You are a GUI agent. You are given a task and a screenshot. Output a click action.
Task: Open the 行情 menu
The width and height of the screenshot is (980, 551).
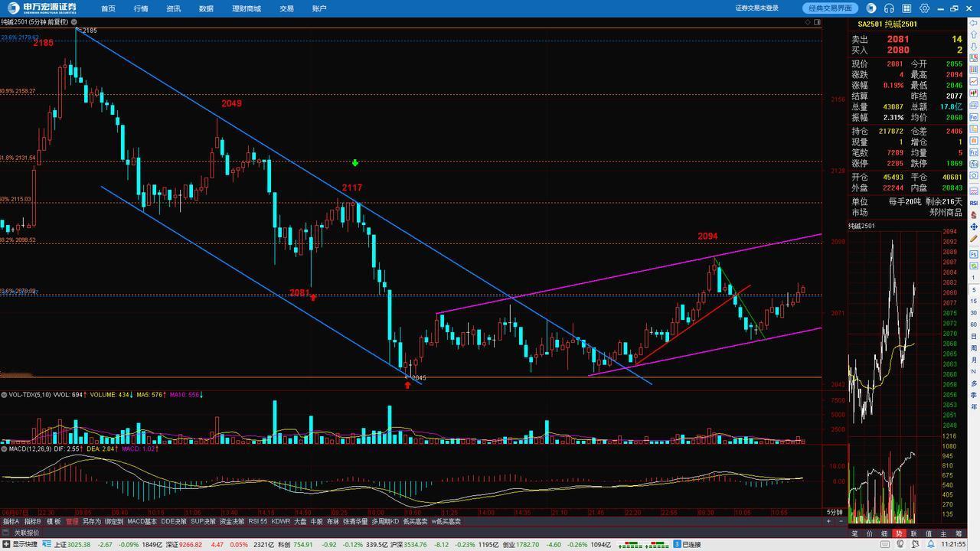141,8
